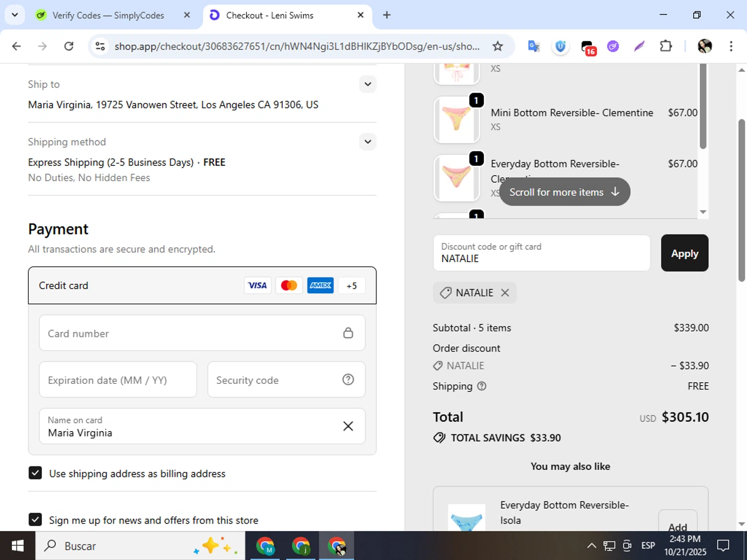Image resolution: width=747 pixels, height=560 pixels.
Task: Open the notification center icon
Action: (x=723, y=546)
